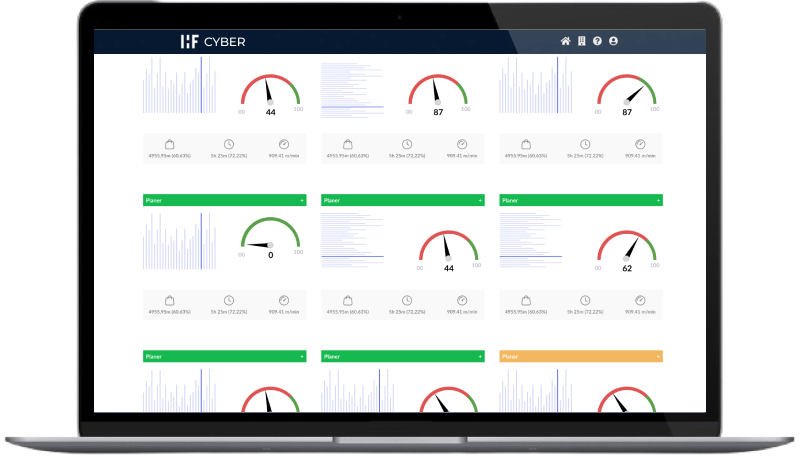
Task: Click the building icon in the header
Action: [582, 41]
